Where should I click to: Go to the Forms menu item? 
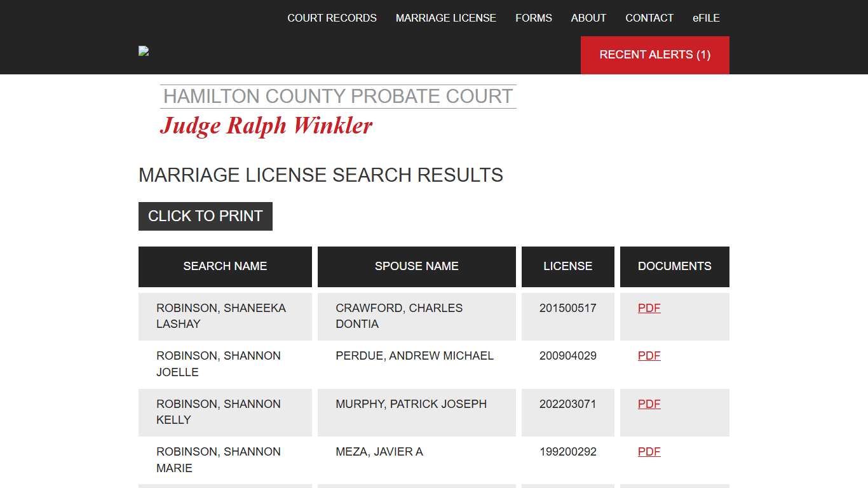click(533, 18)
